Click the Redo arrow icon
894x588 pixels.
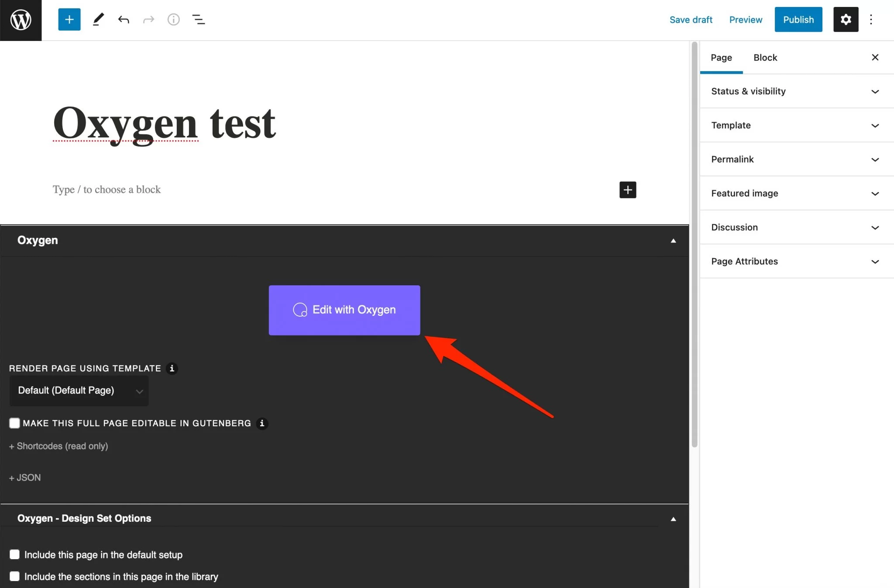[x=148, y=19]
